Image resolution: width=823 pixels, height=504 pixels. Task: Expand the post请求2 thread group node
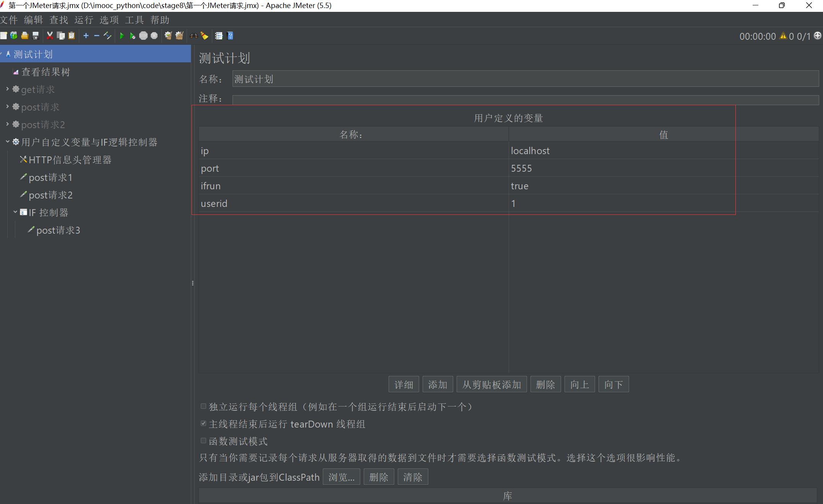(x=7, y=124)
